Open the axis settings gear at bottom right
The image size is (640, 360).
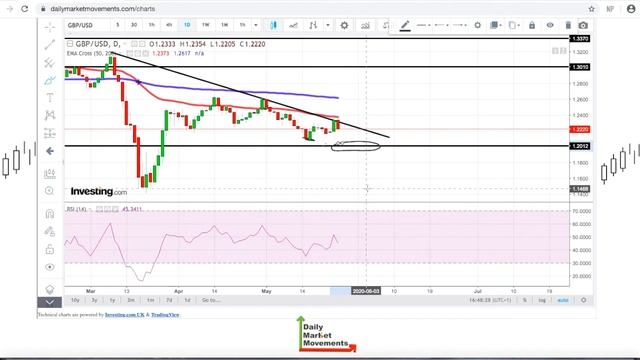coord(584,300)
